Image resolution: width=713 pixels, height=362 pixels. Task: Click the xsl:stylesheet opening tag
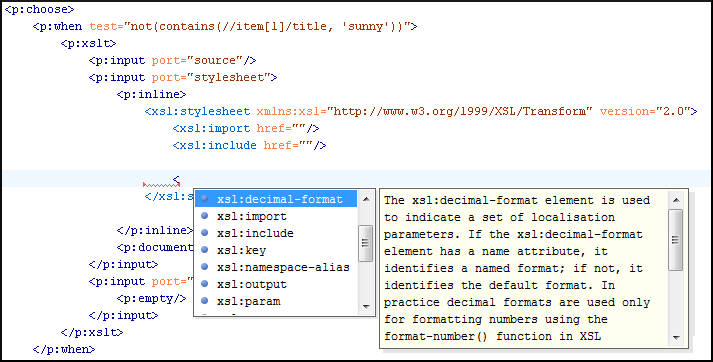coord(421,111)
